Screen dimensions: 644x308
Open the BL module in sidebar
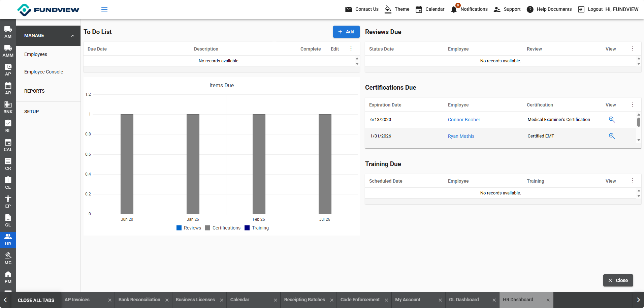click(x=8, y=126)
